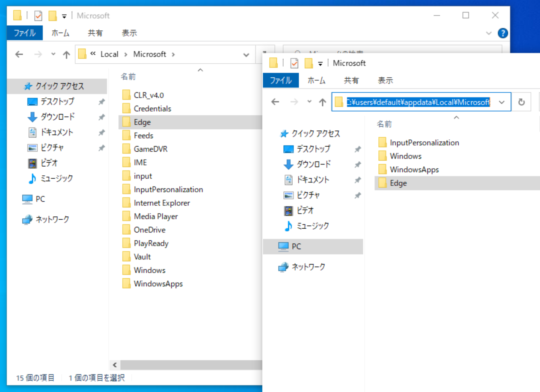Click the selected address path in the front window
540x392 pixels.
coord(418,102)
